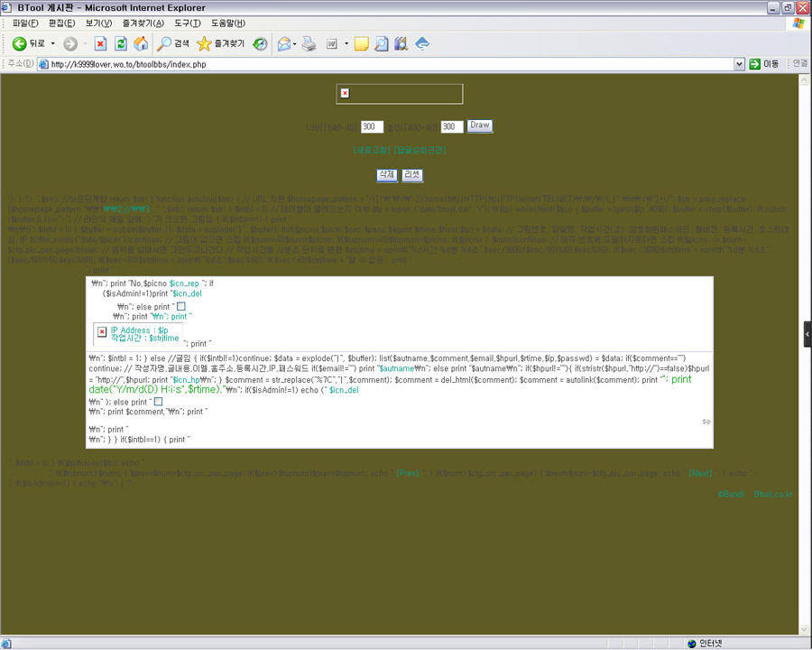Viewport: 812px width, 650px height.
Task: Click the red X Stop loading icon
Action: pos(101,43)
